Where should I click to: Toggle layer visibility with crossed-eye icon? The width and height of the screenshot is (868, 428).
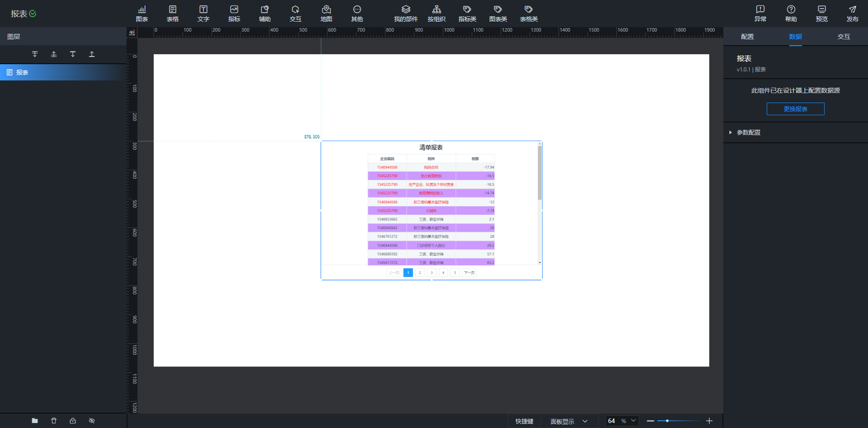[92, 421]
